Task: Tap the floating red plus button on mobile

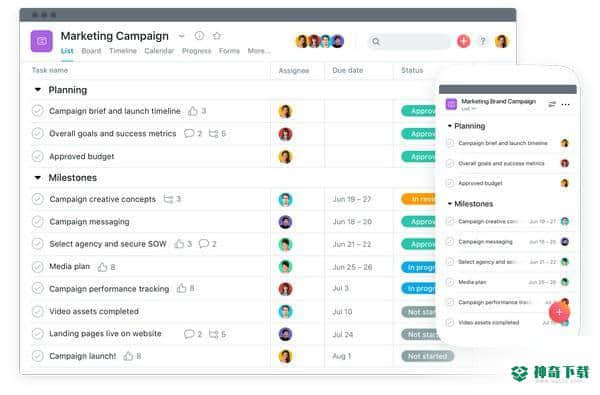Action: [x=559, y=312]
